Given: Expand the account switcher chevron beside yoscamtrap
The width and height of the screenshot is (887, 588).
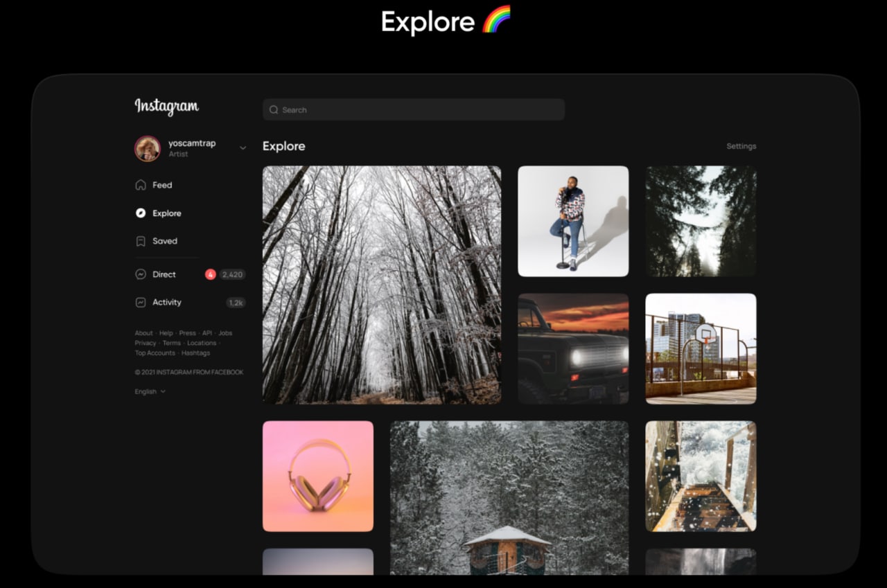Looking at the screenshot, I should (x=243, y=148).
